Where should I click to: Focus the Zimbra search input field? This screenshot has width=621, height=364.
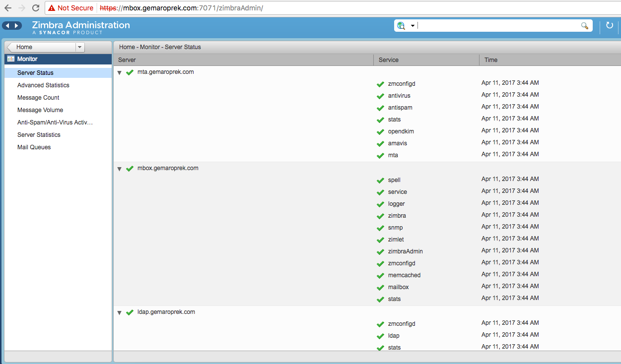click(x=498, y=26)
